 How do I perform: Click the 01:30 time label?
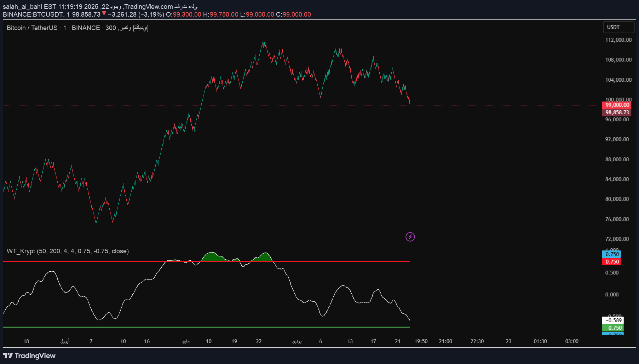pyautogui.click(x=540, y=341)
